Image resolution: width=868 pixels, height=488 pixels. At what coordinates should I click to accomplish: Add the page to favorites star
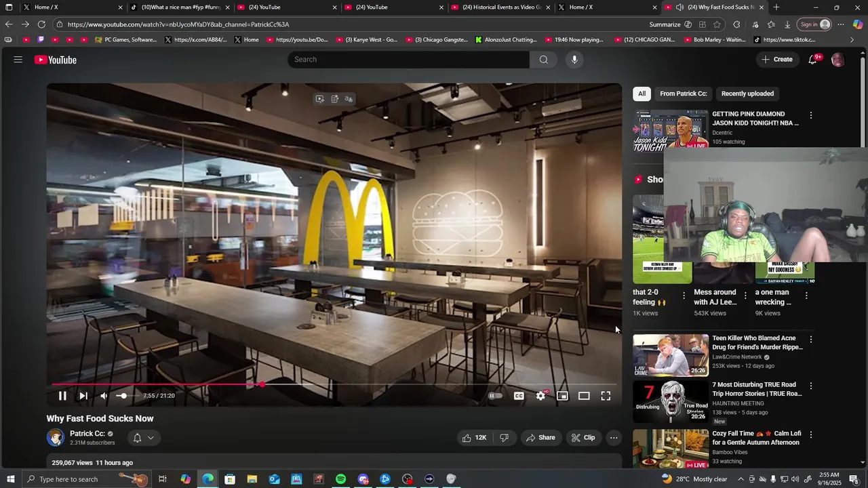tap(717, 24)
